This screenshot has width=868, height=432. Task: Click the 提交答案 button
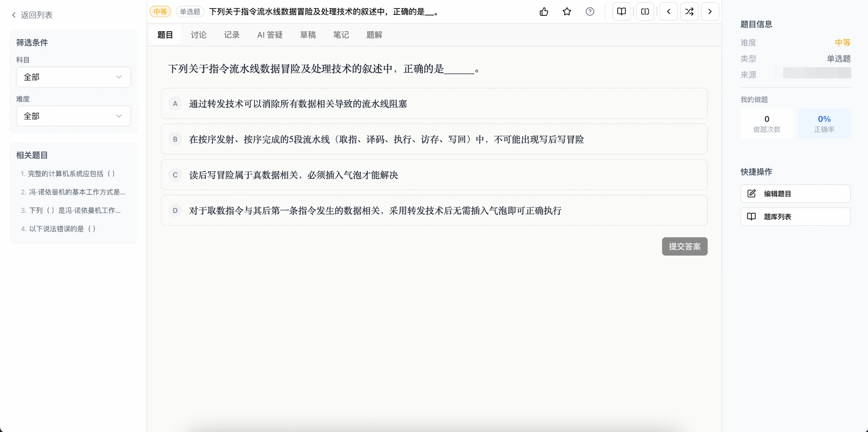coord(684,247)
